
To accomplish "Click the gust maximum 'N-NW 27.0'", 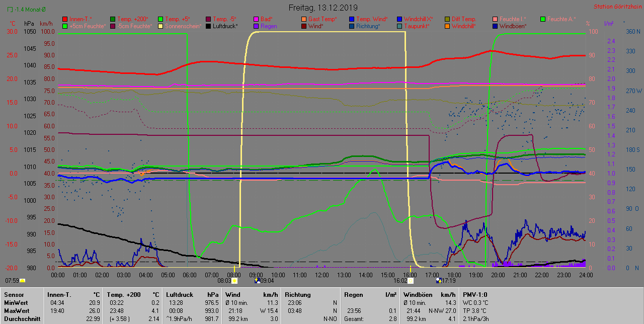I will pyautogui.click(x=442, y=311).
